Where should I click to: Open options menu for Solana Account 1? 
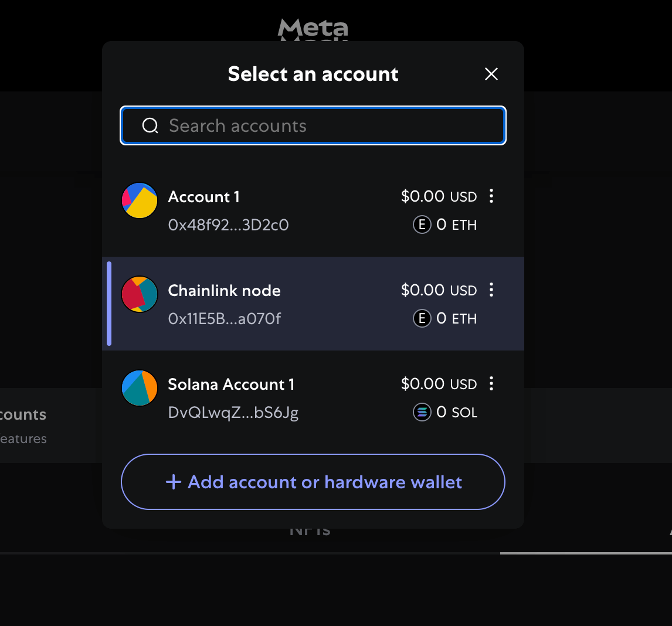coord(491,384)
